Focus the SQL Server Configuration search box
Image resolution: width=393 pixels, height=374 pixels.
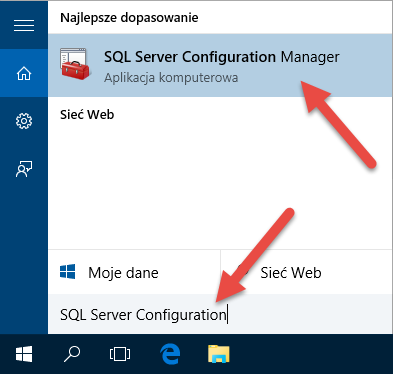tap(220, 314)
